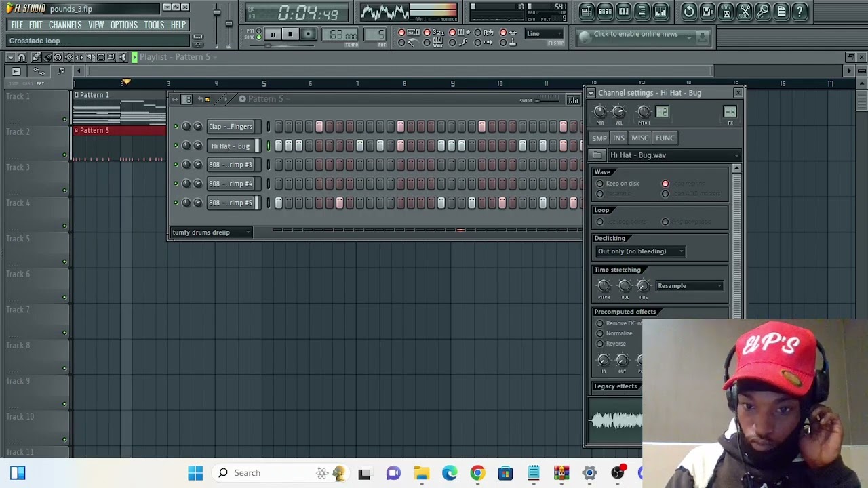Browse sample with folder icon in Channel settings
This screenshot has width=868, height=488.
coord(597,155)
